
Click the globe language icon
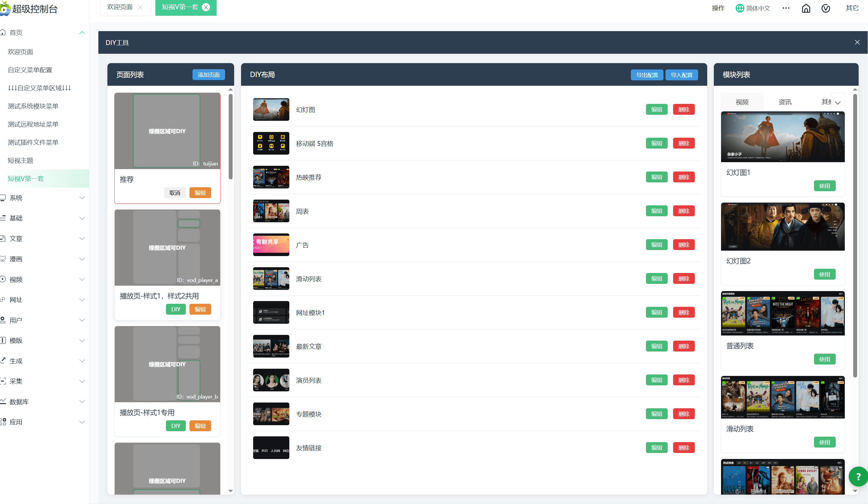[x=739, y=8]
